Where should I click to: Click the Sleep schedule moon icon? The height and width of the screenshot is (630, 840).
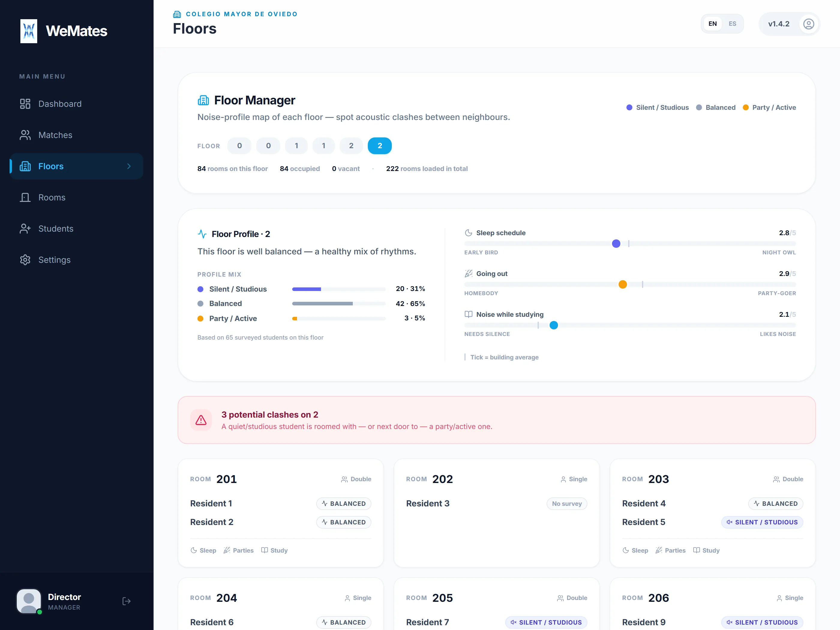coord(469,233)
